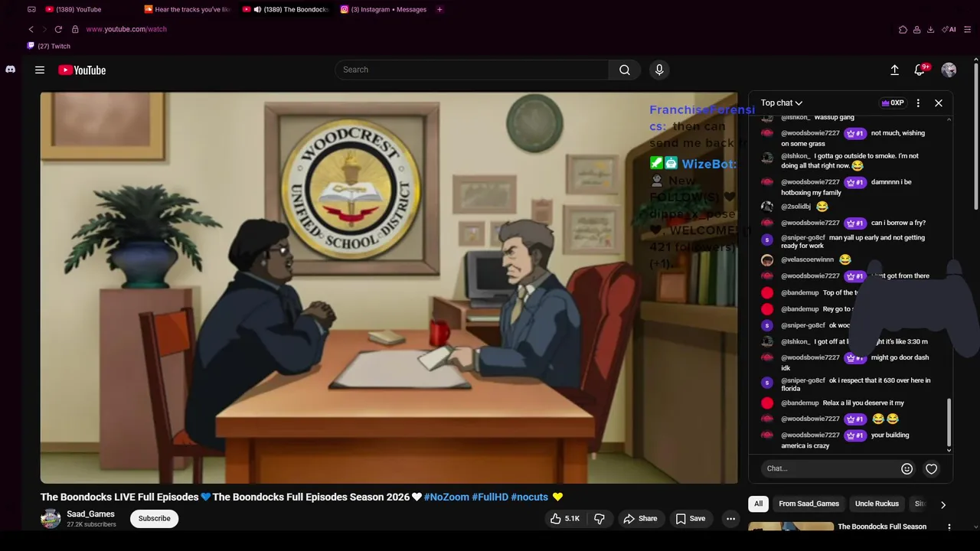The image size is (980, 551).
Task: Save the video to a playlist
Action: [690, 518]
